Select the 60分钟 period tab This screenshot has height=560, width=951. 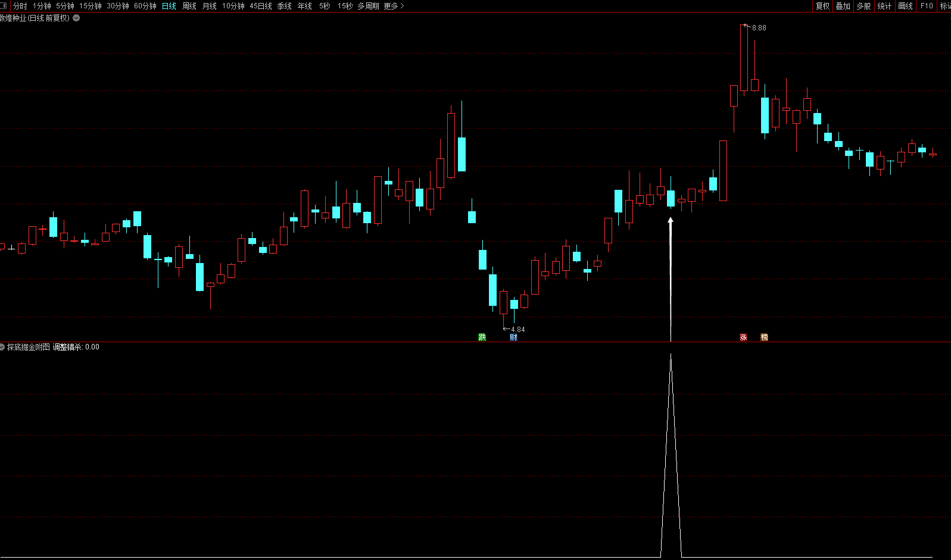point(145,6)
